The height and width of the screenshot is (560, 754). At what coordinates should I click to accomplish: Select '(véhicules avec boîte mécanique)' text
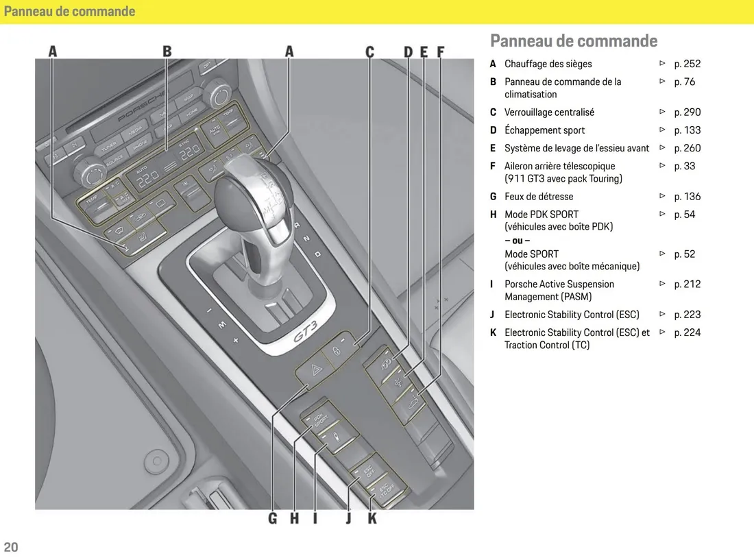tap(572, 267)
